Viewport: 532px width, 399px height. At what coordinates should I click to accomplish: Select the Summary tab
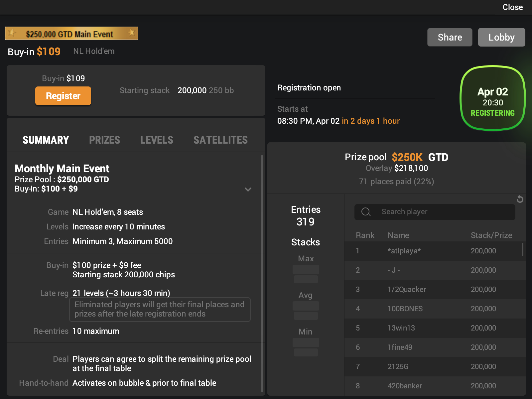46,140
